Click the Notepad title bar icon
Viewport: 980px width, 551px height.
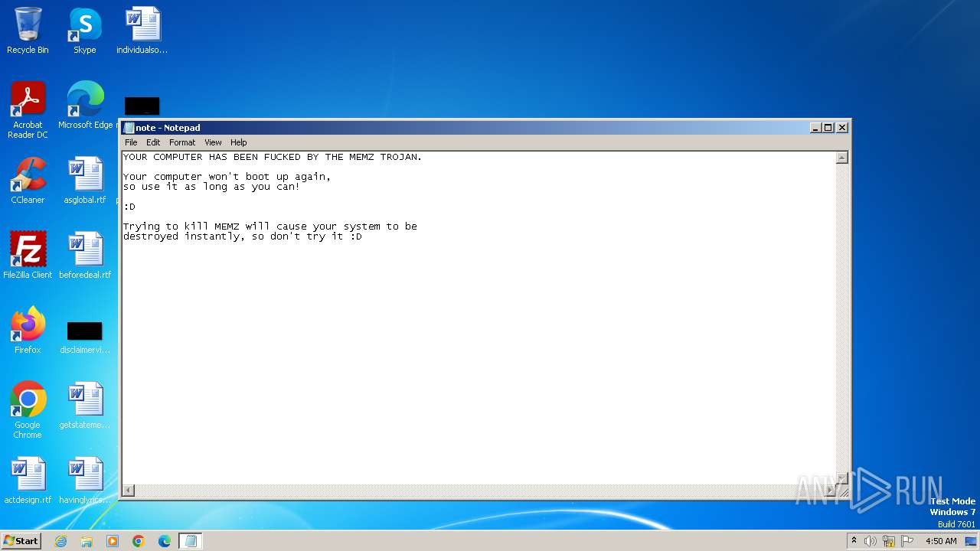(x=129, y=128)
